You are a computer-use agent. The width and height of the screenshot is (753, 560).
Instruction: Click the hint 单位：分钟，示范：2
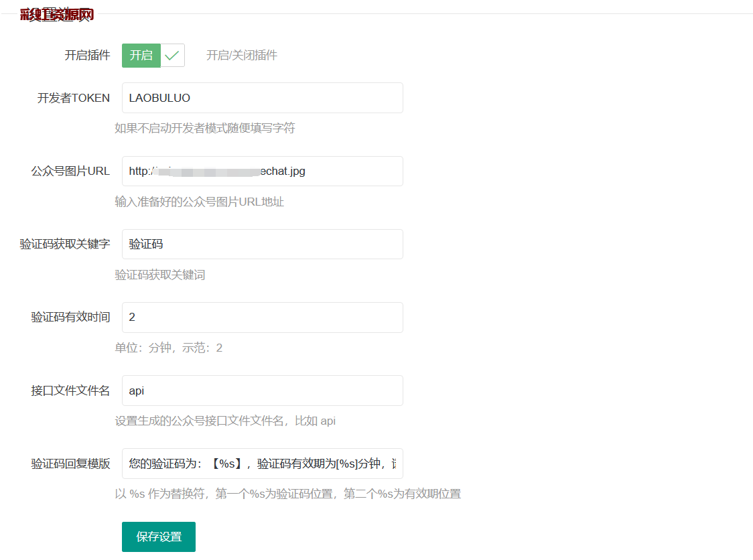[x=168, y=348]
